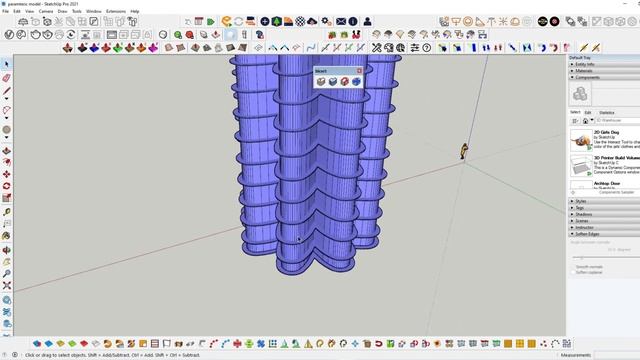Screen dimensions: 640x360
Task: Click the blue sandbox terrain icon
Action: tap(94, 48)
